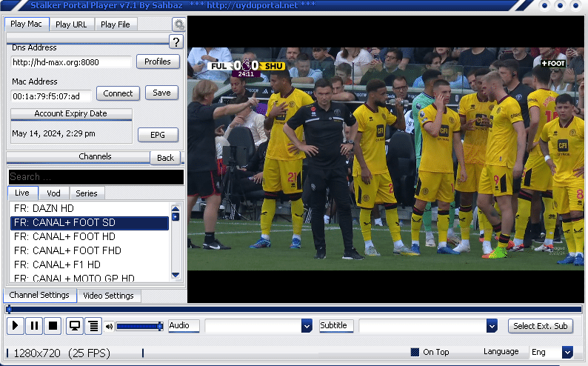Select channel FR: CANAL+ F1 HD
This screenshot has width=588, height=366.
pos(90,264)
